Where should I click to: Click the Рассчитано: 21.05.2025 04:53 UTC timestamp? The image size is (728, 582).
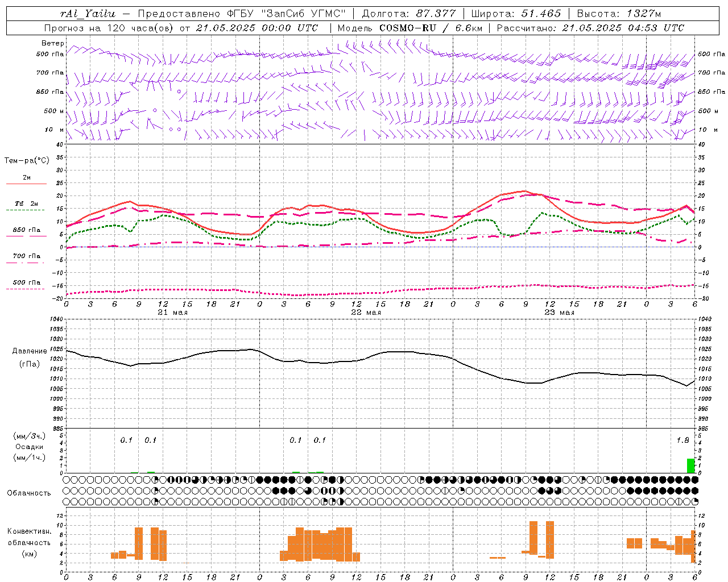(x=590, y=28)
